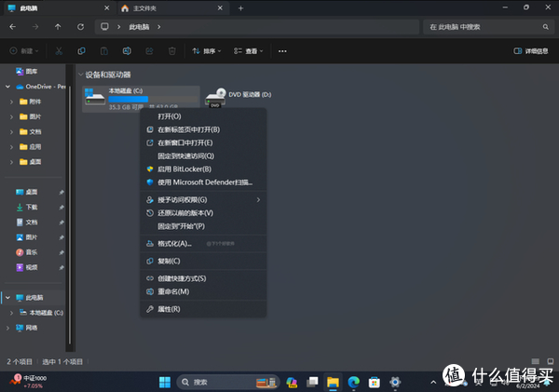
Task: Open the 图库 gallery in sidebar
Action: (x=27, y=72)
